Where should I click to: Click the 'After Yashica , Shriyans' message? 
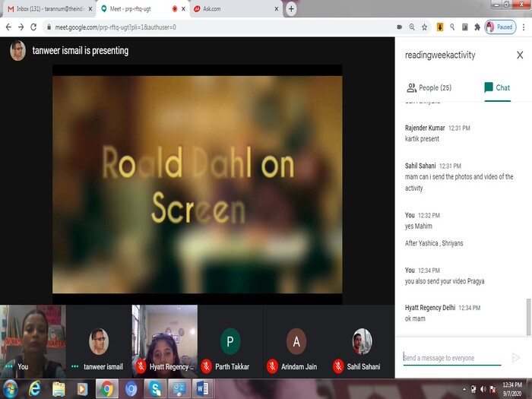434,243
